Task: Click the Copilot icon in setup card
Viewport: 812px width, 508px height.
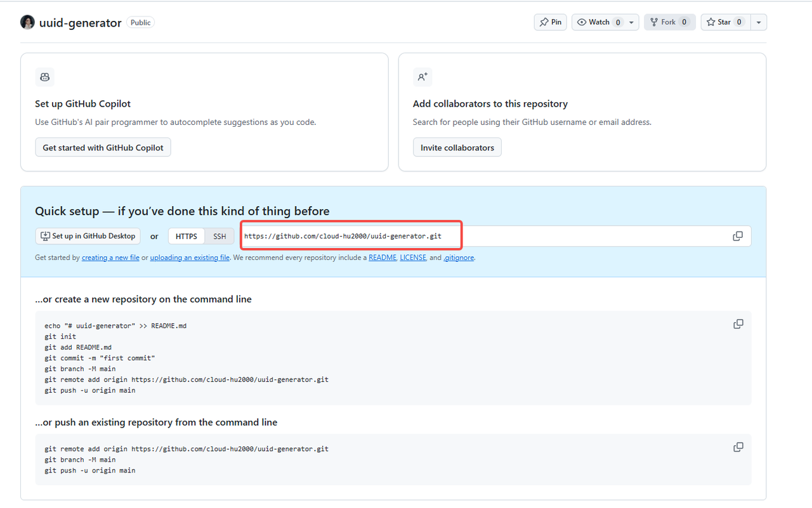Action: (45, 77)
